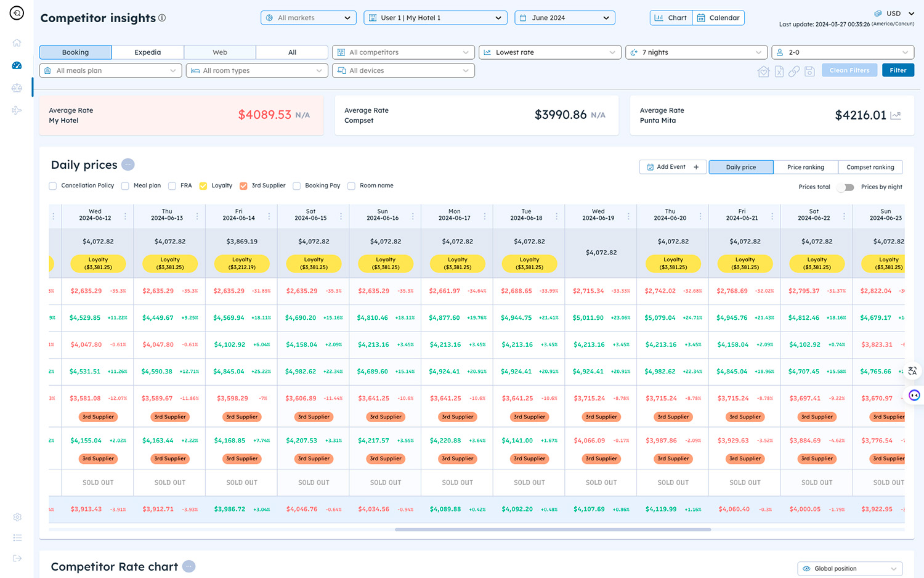Image resolution: width=924 pixels, height=578 pixels.
Task: Click the airplane icon in sidebar
Action: tap(17, 110)
